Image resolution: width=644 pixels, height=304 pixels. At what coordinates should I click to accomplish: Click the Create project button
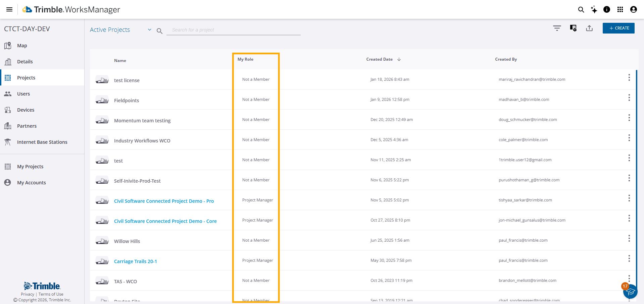618,28
